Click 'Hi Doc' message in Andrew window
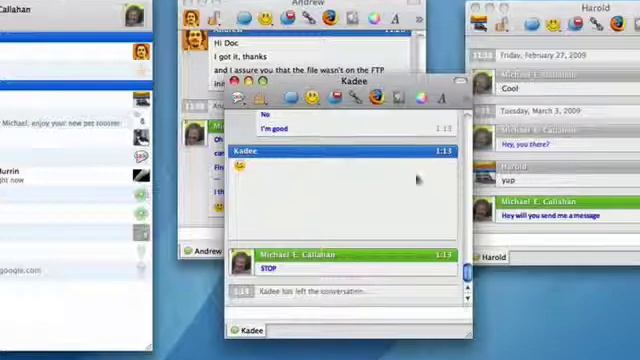 click(226, 43)
